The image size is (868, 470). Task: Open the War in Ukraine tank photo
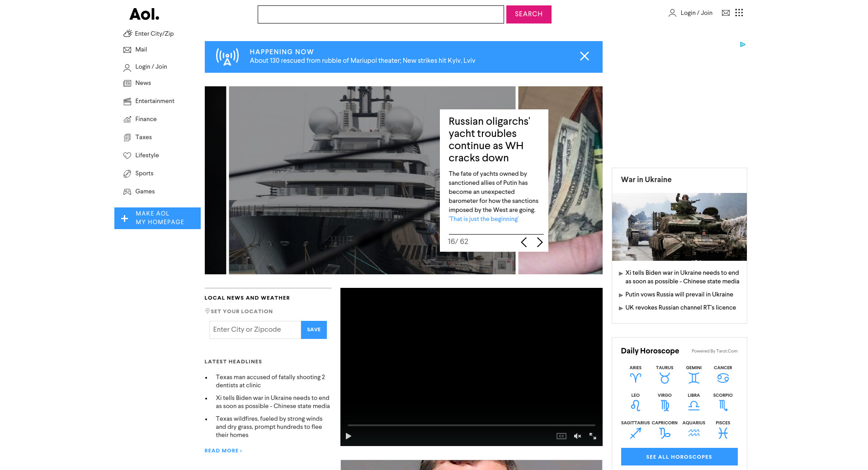pos(679,227)
